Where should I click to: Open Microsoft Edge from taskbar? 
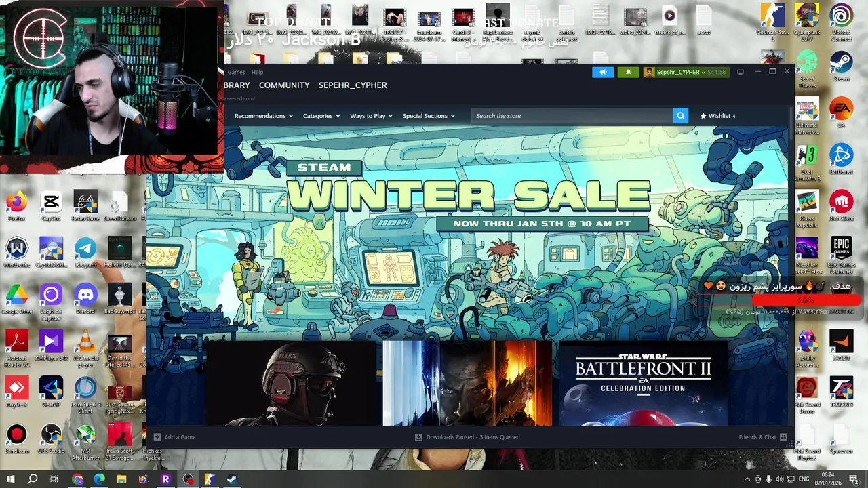tap(99, 479)
